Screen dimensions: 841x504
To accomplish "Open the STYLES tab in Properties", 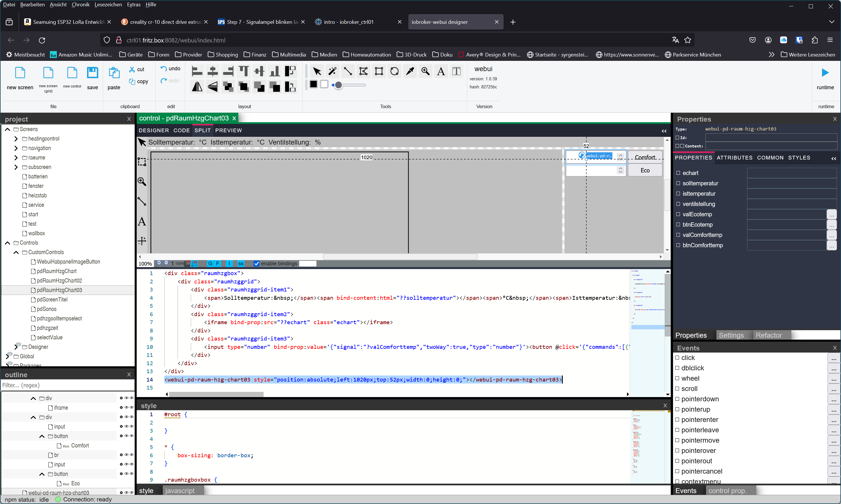I will click(x=799, y=157).
